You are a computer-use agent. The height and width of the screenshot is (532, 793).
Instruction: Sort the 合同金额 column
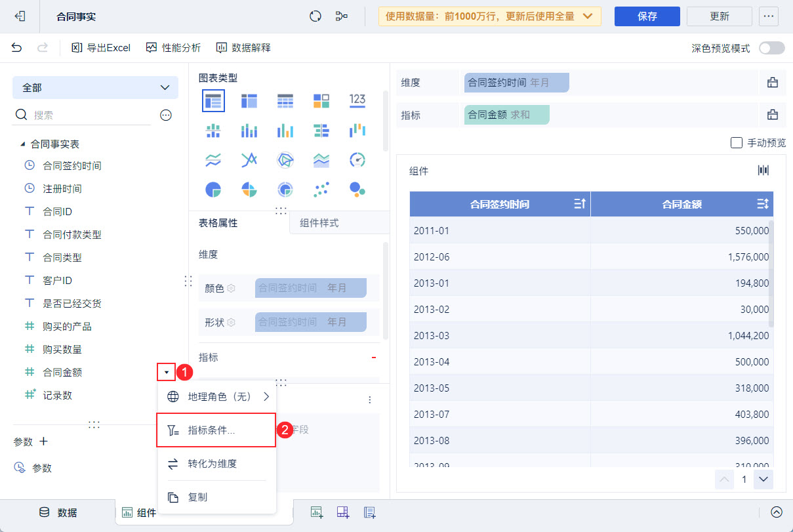[762, 204]
